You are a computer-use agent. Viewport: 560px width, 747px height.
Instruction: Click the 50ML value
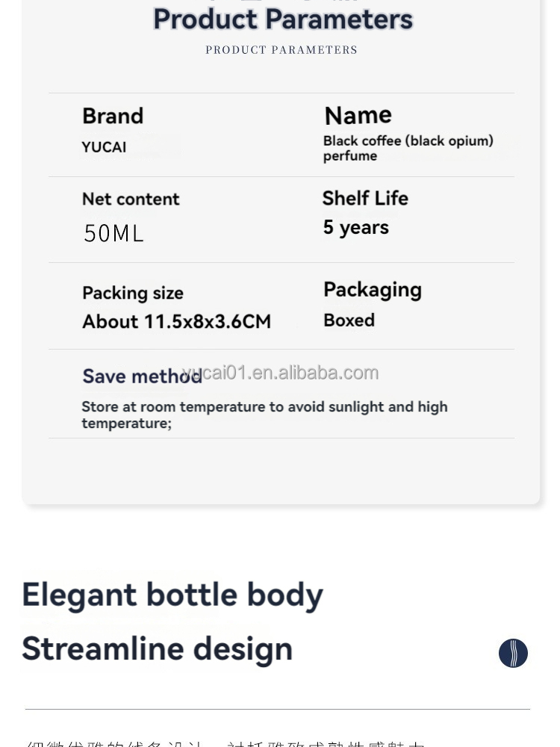pos(113,233)
